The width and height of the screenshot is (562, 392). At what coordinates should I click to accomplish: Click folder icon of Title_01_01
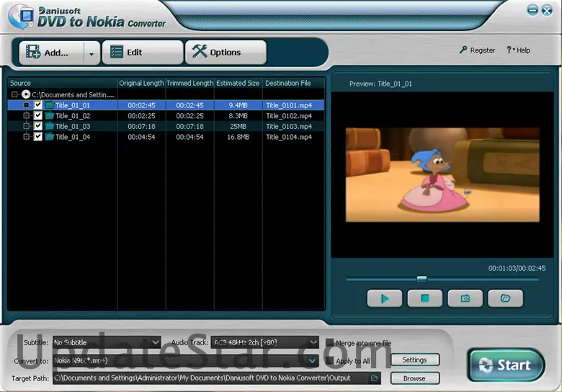pyautogui.click(x=50, y=105)
